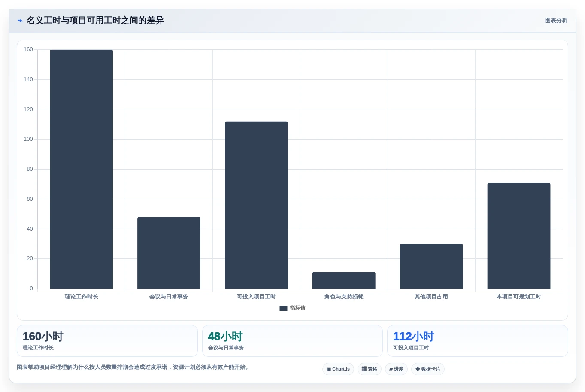Click the Chart.js tag chip
This screenshot has width=585, height=392.
click(338, 369)
